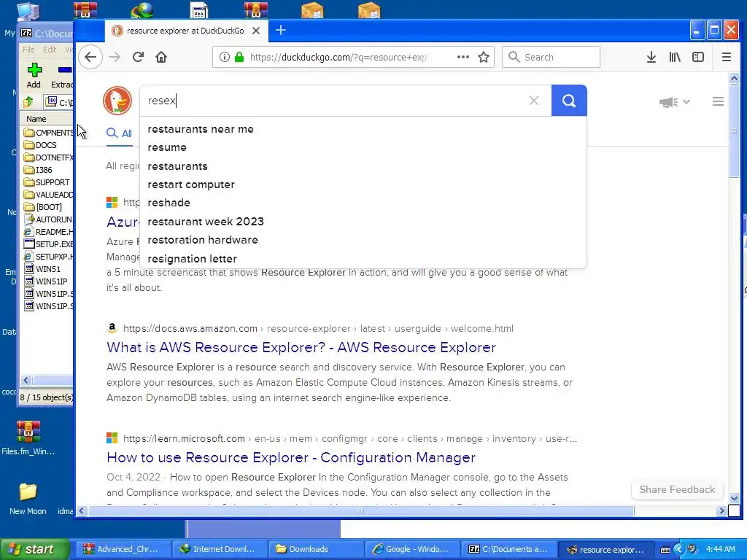Select I386 folder in 7-Zip list
Image resolution: width=747 pixels, height=560 pixels.
38,170
